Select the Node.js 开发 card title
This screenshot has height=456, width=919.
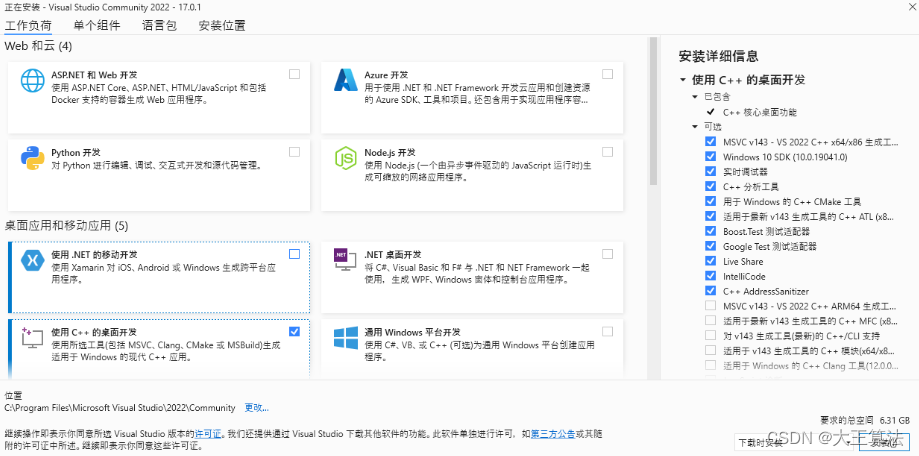[390, 152]
